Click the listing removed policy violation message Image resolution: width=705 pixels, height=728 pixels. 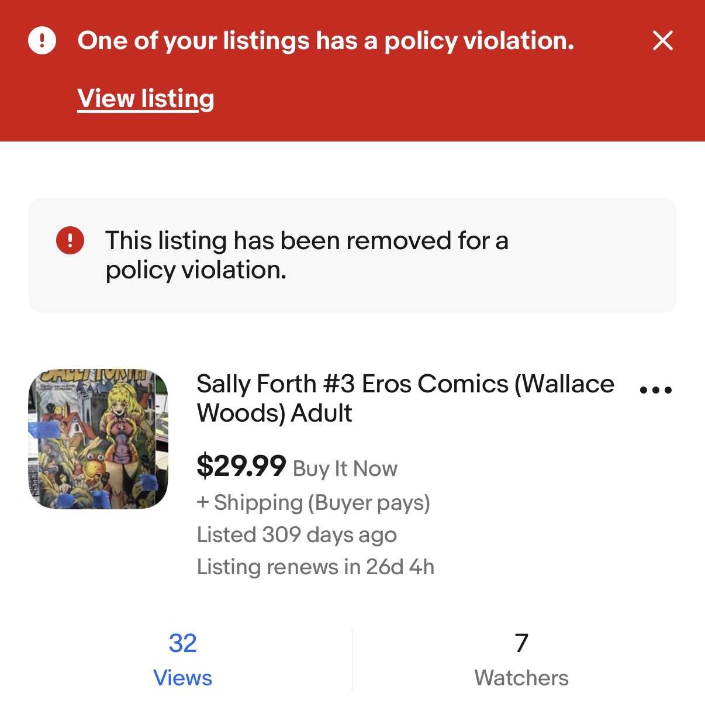[x=306, y=255]
